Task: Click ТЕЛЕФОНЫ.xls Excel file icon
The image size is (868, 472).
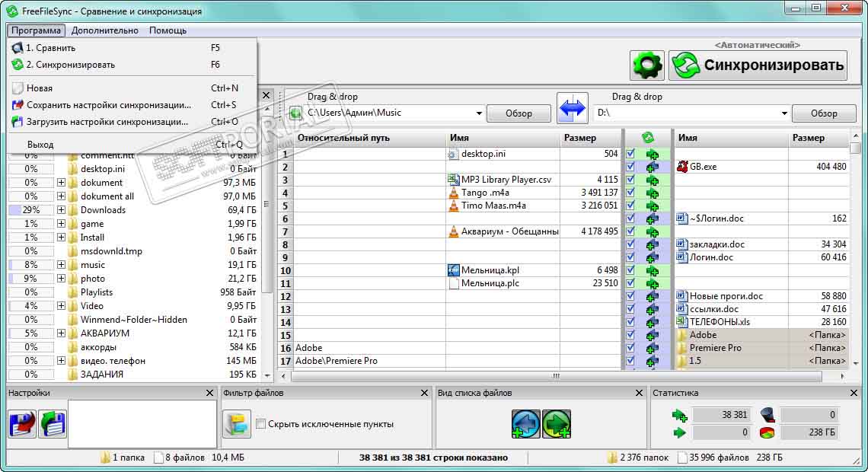Action: (682, 321)
